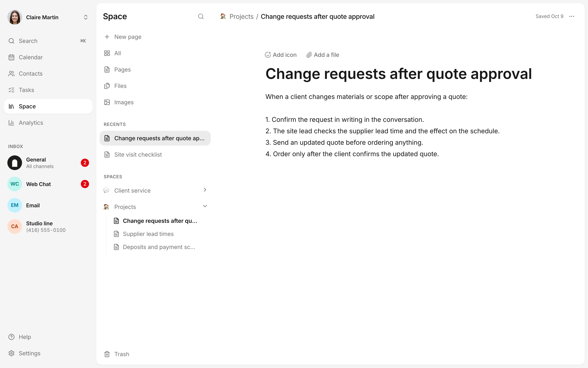Click the Add icon smiley button
588x368 pixels.
point(281,55)
